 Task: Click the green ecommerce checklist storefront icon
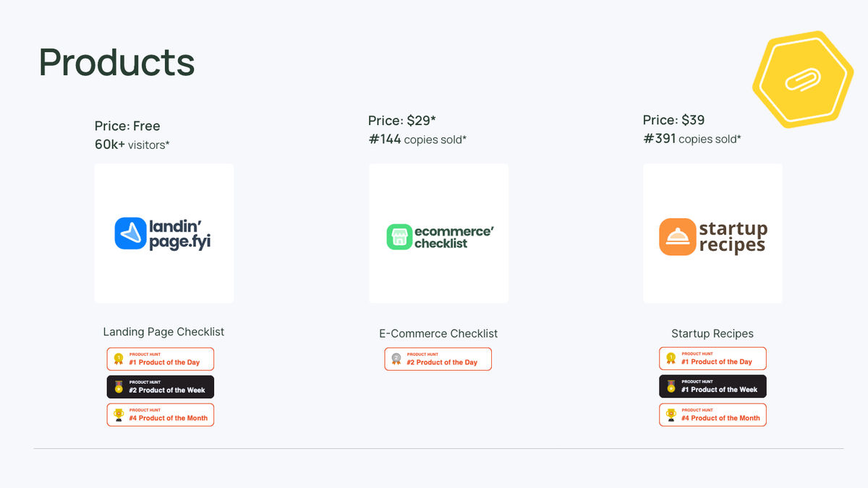point(399,237)
